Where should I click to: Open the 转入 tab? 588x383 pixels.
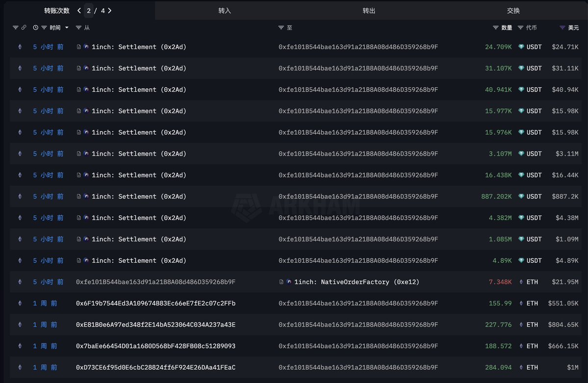[x=225, y=10]
